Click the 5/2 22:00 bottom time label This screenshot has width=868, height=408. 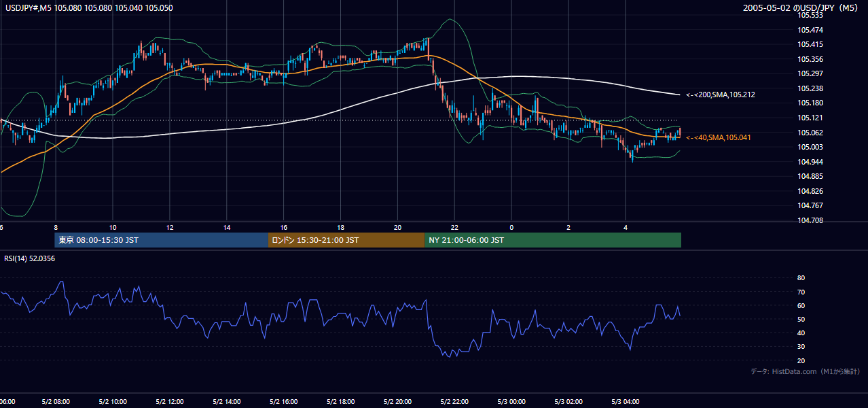pos(455,402)
